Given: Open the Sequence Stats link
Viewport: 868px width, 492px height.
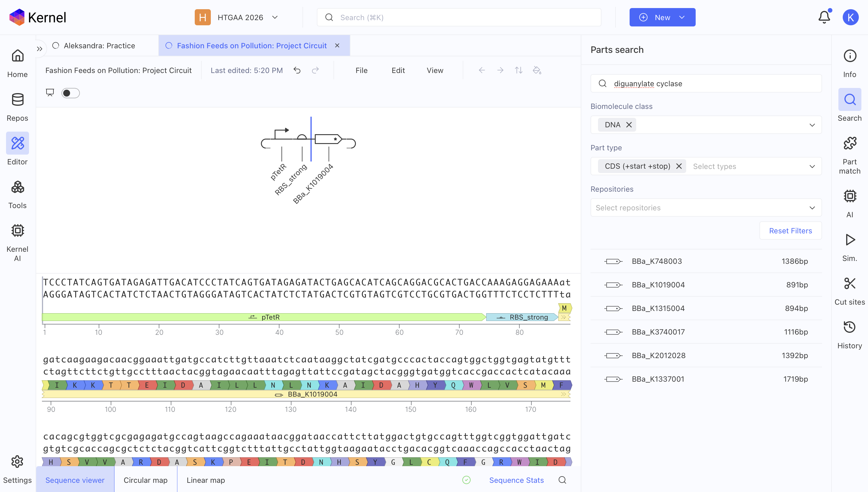Looking at the screenshot, I should [x=516, y=480].
